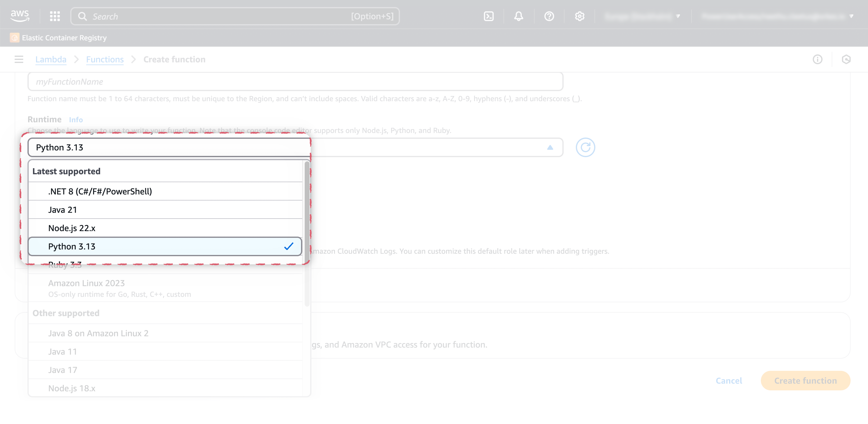Open the notifications bell icon

pos(519,16)
